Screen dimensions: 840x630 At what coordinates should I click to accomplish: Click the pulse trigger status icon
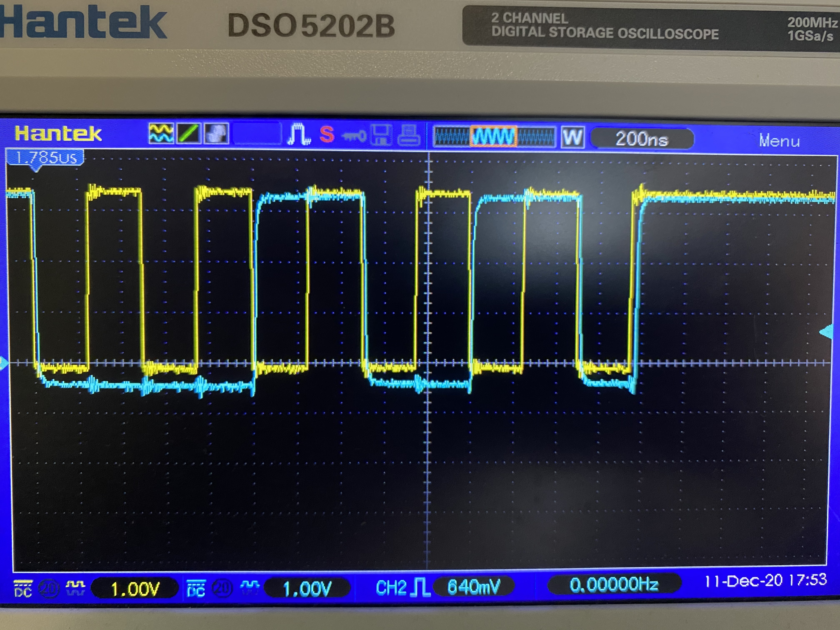(x=299, y=134)
